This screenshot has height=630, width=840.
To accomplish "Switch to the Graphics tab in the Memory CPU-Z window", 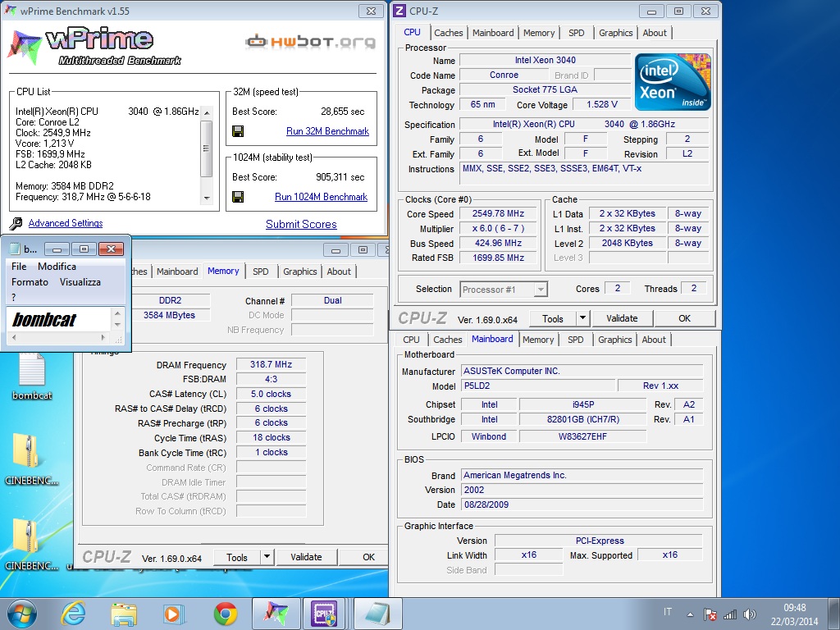I will pyautogui.click(x=300, y=272).
